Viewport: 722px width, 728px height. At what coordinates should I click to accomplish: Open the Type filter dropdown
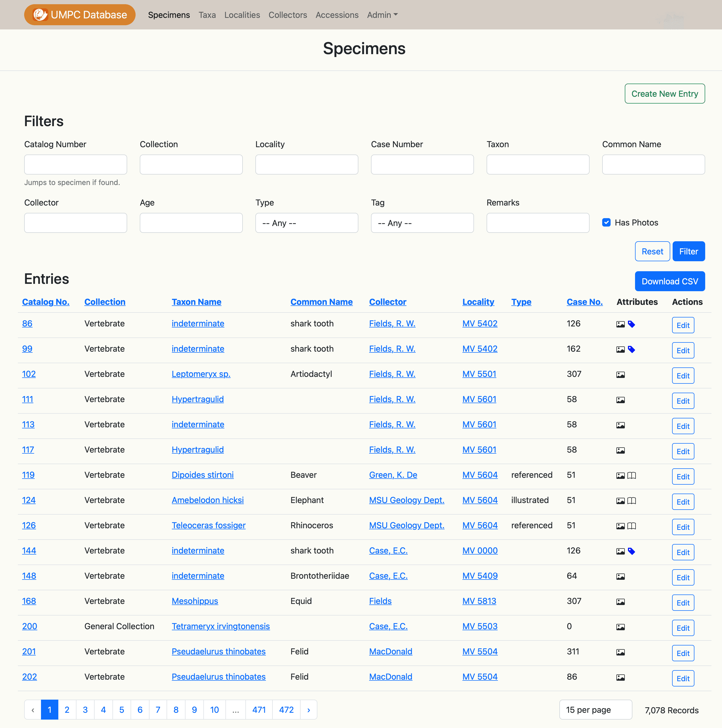pos(307,223)
